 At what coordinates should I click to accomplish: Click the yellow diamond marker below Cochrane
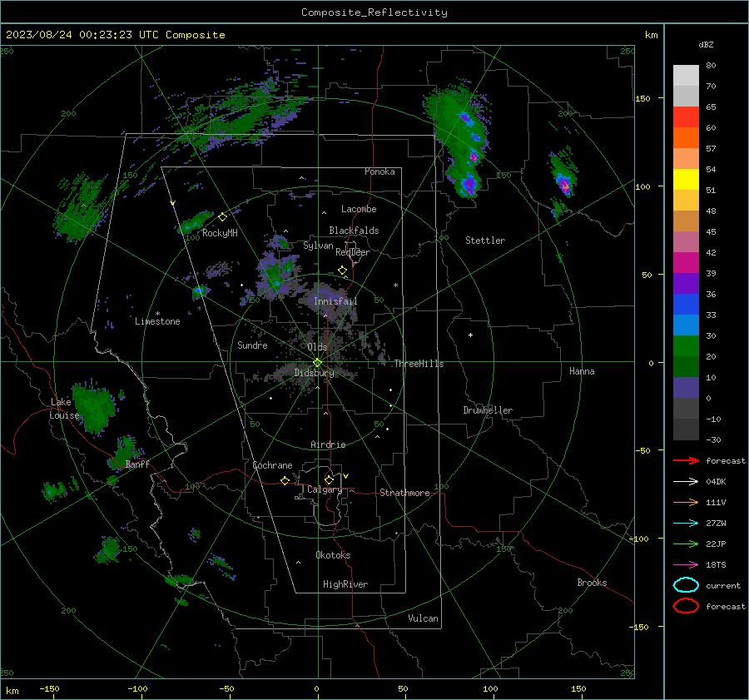coord(285,481)
